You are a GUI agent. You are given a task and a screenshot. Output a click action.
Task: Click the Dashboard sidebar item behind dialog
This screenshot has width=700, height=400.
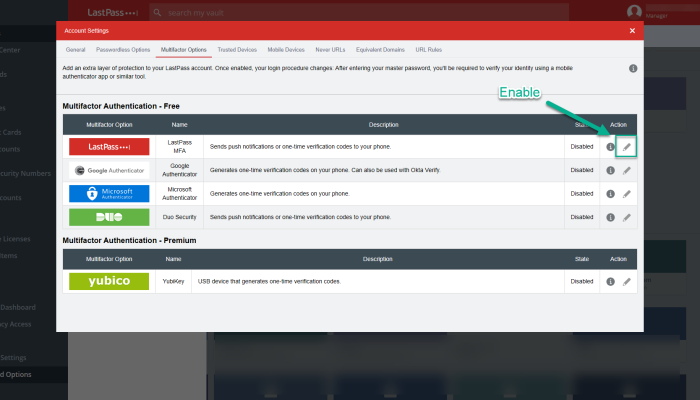pyautogui.click(x=18, y=308)
